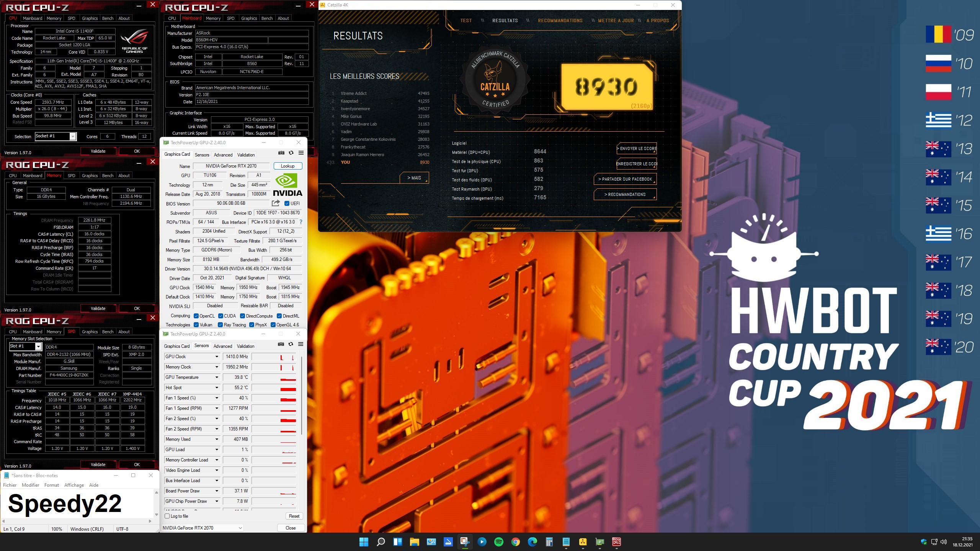This screenshot has height=551, width=980.
Task: Go to the TEST section in Catzilla
Action: pos(466,20)
